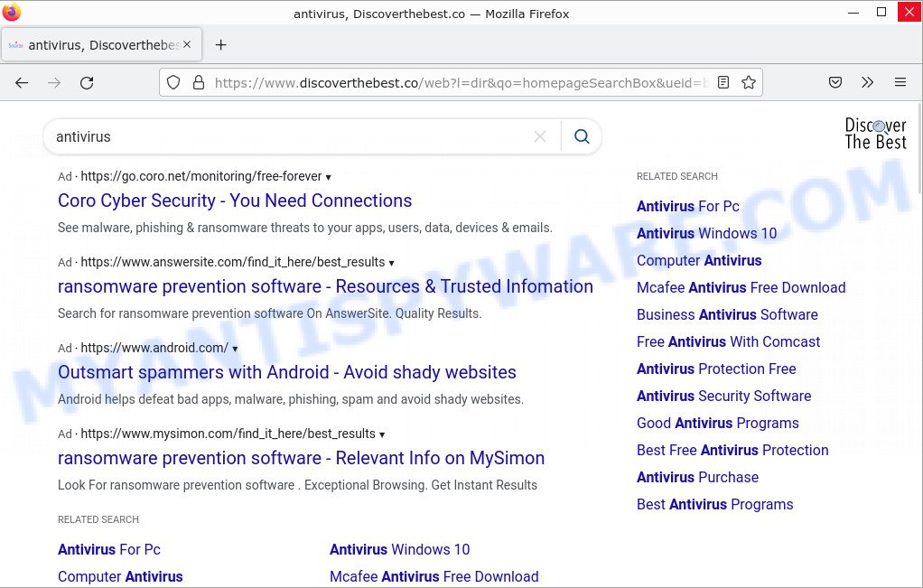Viewport: 923px width, 588px height.
Task: Open Business Antivirus Software related search
Action: [x=727, y=315]
